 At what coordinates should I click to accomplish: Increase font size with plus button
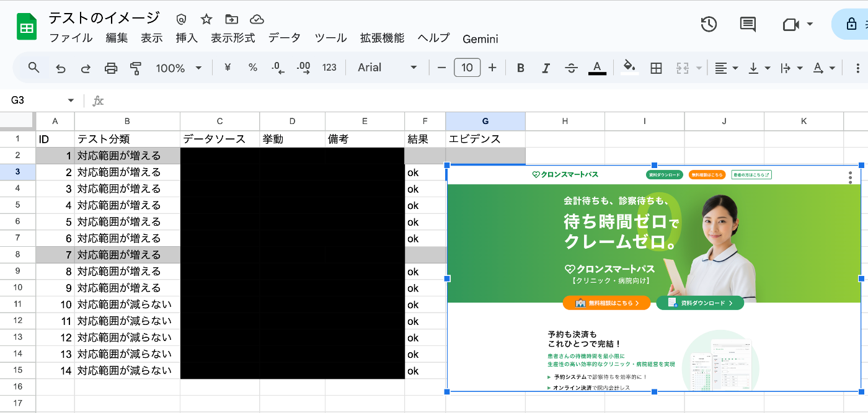[492, 68]
